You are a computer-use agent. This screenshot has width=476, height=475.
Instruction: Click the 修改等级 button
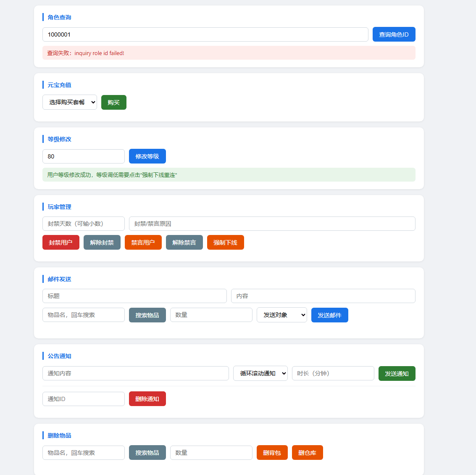point(147,156)
